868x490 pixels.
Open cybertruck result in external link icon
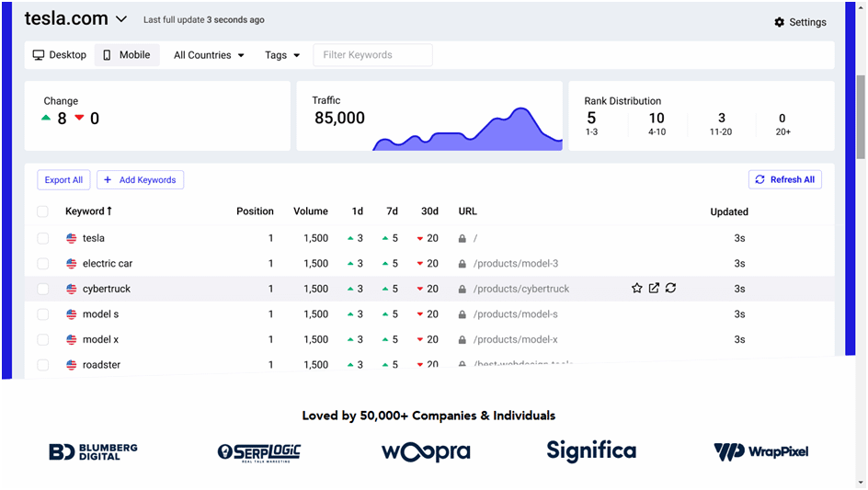654,288
